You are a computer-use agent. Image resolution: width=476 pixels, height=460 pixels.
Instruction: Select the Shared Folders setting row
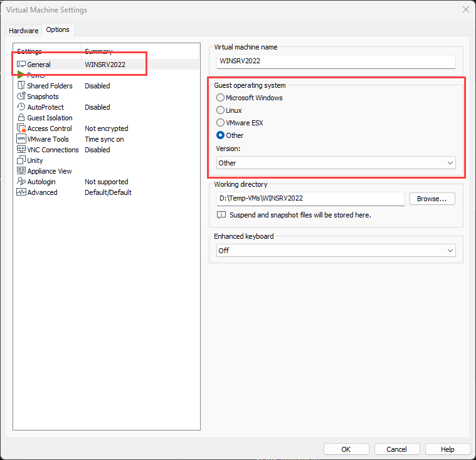105,86
